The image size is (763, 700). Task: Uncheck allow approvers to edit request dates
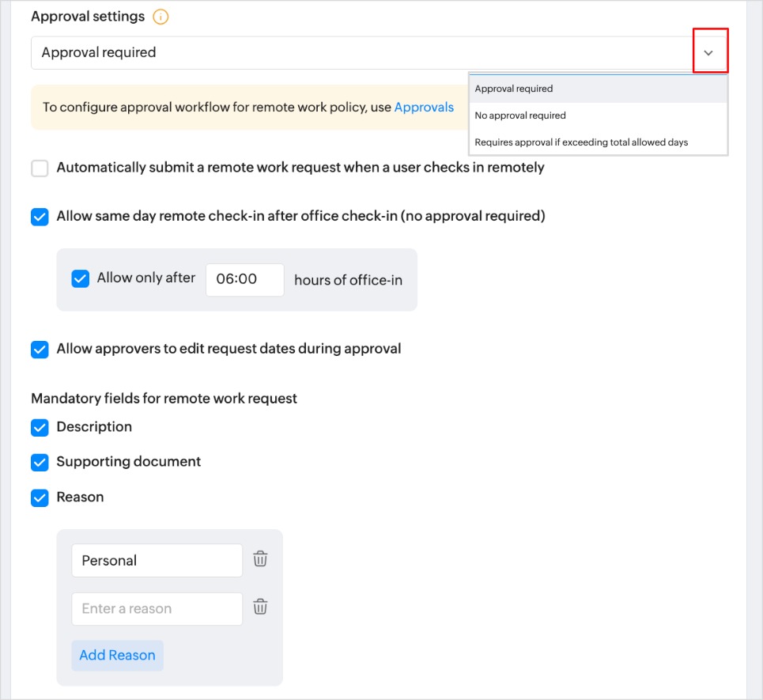click(40, 349)
